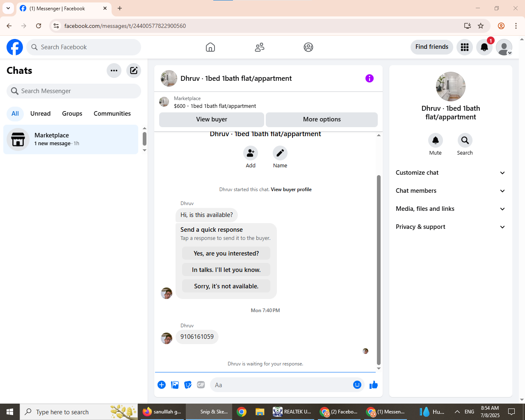Go to Home feed icon

(x=210, y=47)
